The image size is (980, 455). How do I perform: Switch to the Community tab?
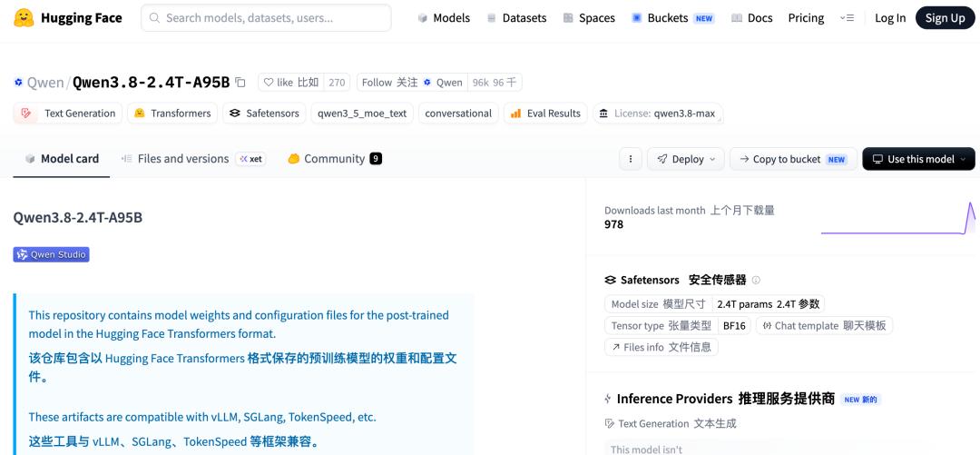[x=334, y=159]
